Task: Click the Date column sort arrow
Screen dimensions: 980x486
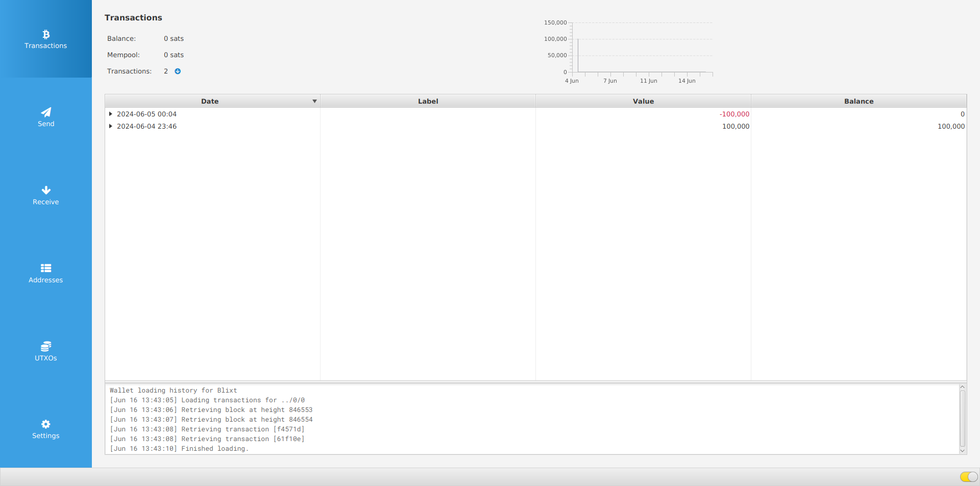Action: click(x=314, y=101)
